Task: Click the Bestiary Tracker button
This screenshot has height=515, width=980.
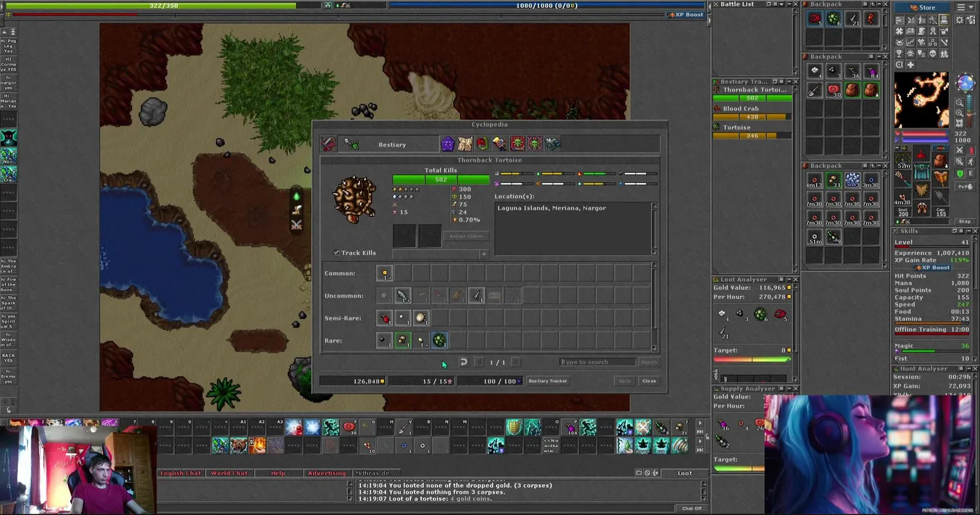Action: (x=548, y=381)
